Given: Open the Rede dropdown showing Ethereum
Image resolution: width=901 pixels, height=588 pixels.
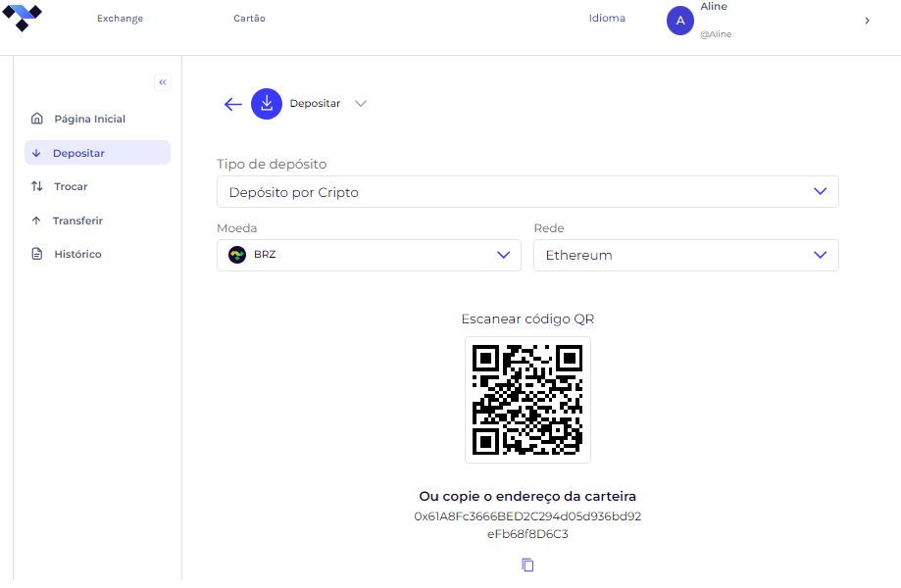Looking at the screenshot, I should point(686,255).
